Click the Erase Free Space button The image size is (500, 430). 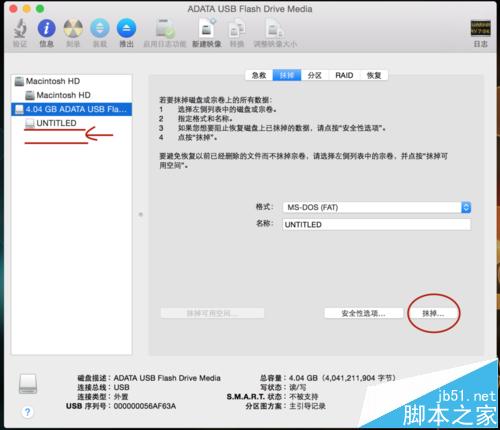click(212, 313)
